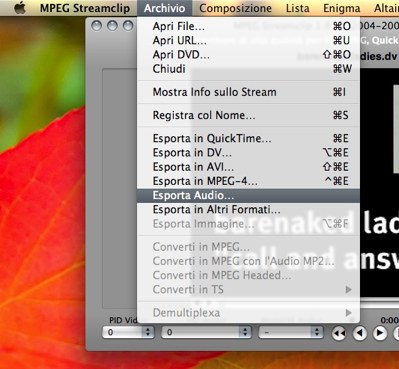399x369 pixels.
Task: Close the MPEG Streamclip window
Action: (x=96, y=26)
